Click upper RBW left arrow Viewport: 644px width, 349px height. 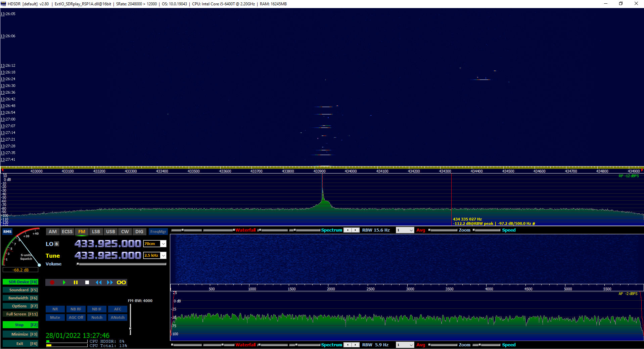(348, 230)
